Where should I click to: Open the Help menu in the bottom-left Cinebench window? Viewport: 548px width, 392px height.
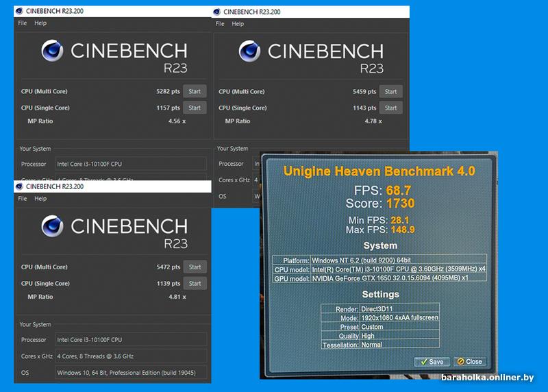[40, 199]
